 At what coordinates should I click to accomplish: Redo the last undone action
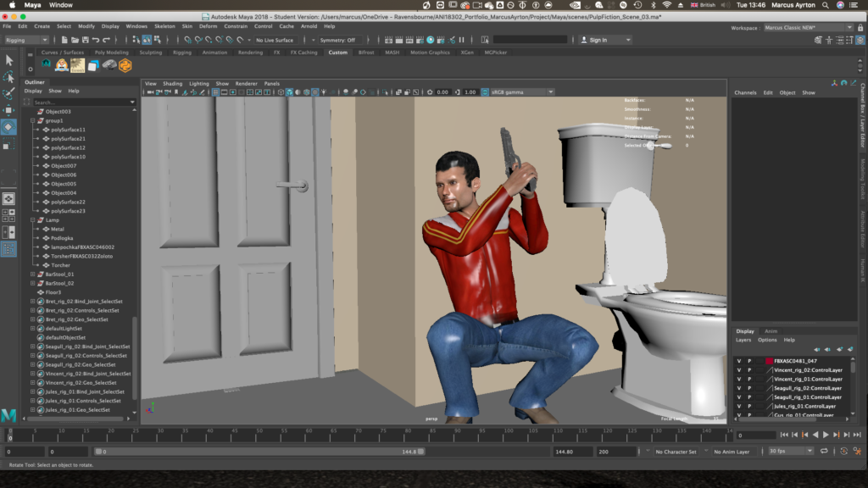coord(106,40)
